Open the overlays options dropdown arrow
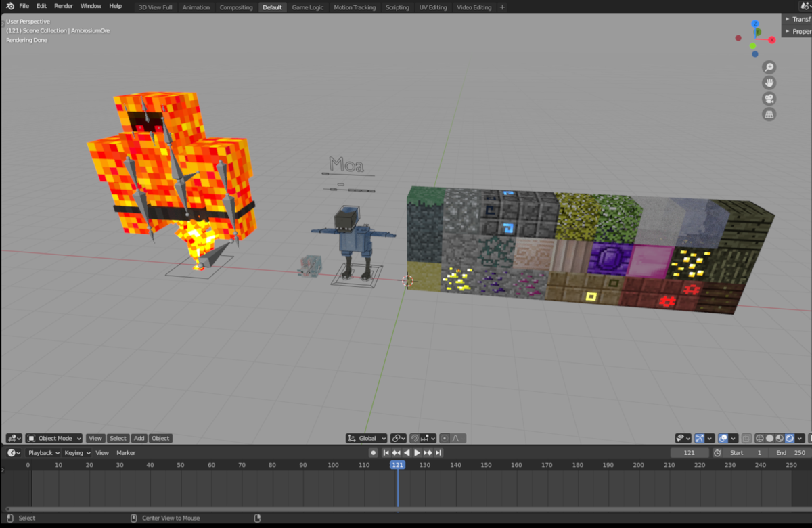Image resolution: width=812 pixels, height=528 pixels. coord(734,438)
